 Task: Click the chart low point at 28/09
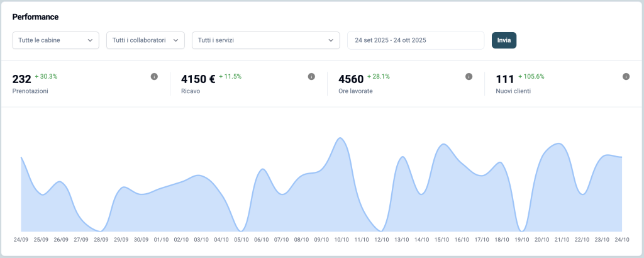(x=101, y=230)
